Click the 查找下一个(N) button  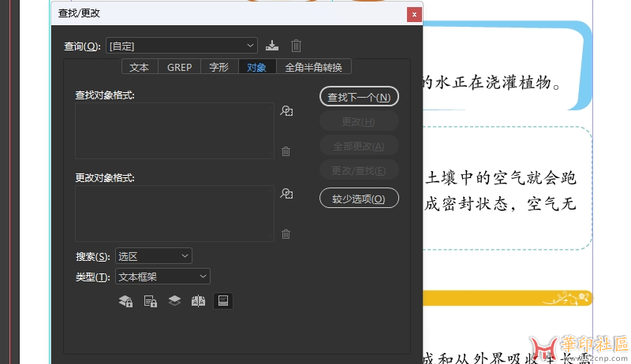click(359, 97)
